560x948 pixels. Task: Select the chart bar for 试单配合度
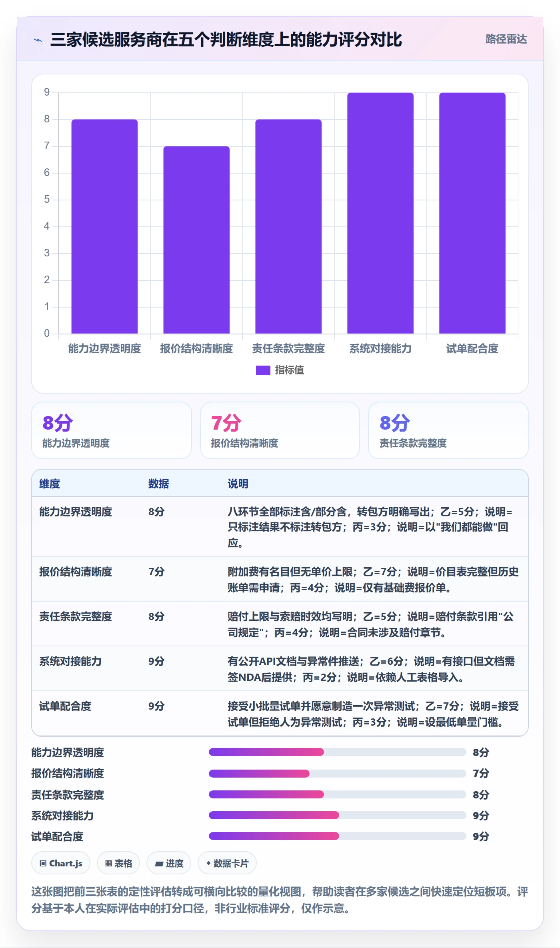click(472, 213)
